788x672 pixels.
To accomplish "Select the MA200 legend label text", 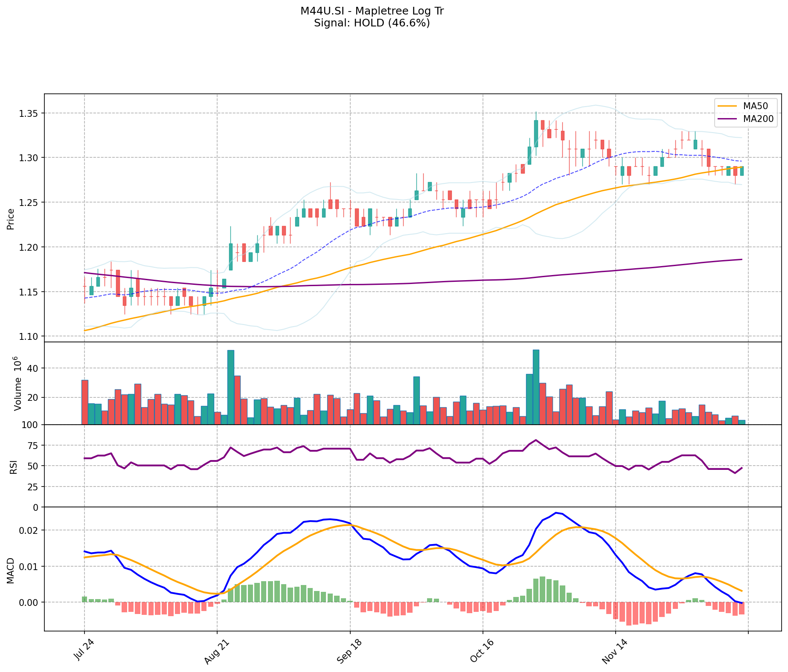I will pos(758,119).
